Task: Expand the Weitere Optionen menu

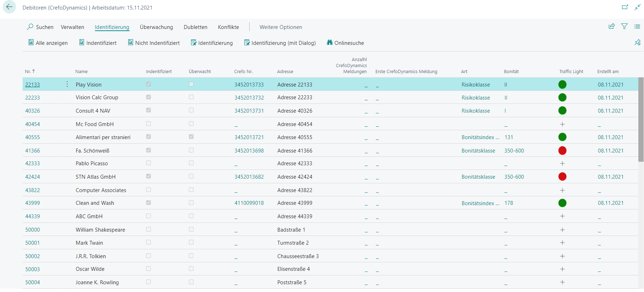Action: (281, 27)
